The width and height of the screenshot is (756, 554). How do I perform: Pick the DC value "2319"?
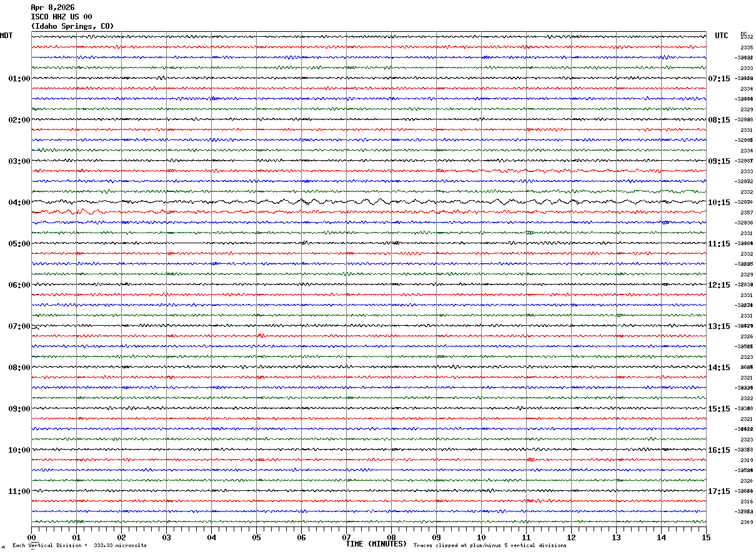pos(746,460)
